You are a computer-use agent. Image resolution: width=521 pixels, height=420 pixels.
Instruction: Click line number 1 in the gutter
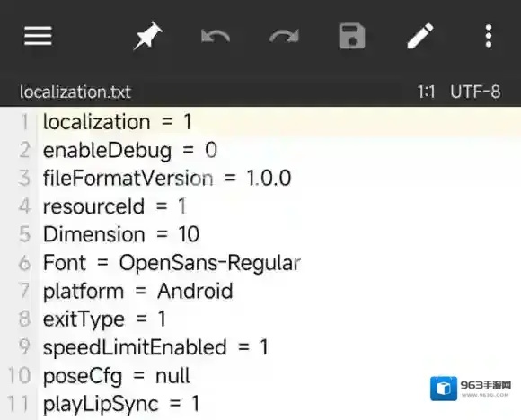(x=24, y=122)
